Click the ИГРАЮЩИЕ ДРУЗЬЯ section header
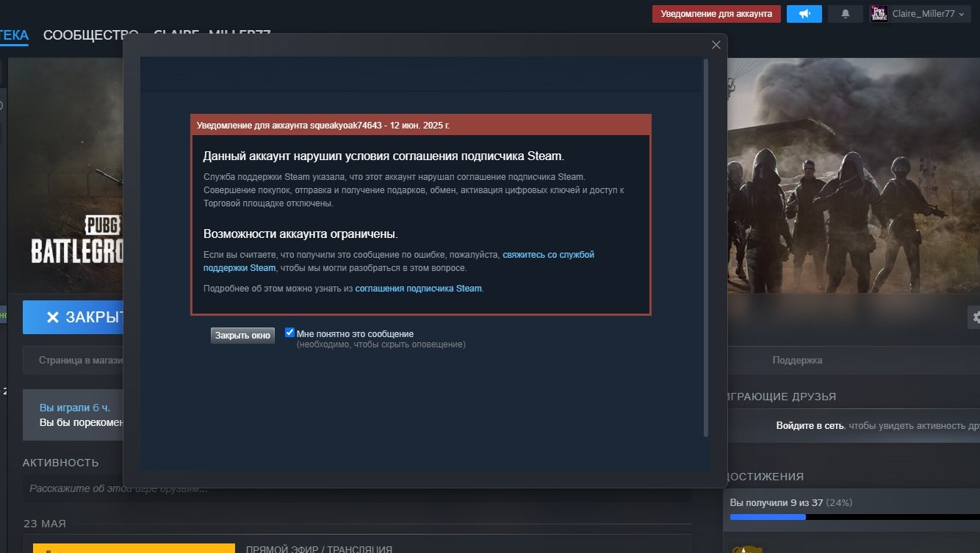 (781, 397)
